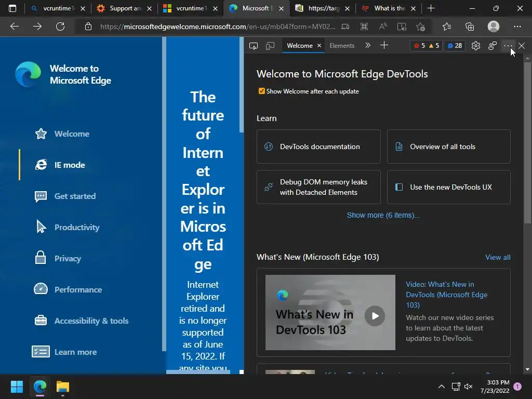The width and height of the screenshot is (532, 399).
Task: Toggle device emulation in DevTools
Action: click(270, 46)
